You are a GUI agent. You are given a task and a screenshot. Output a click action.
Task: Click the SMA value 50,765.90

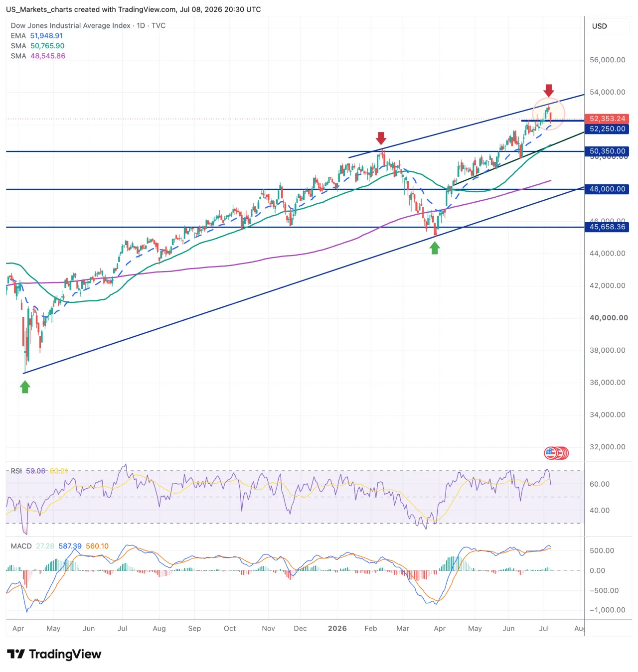click(47, 46)
